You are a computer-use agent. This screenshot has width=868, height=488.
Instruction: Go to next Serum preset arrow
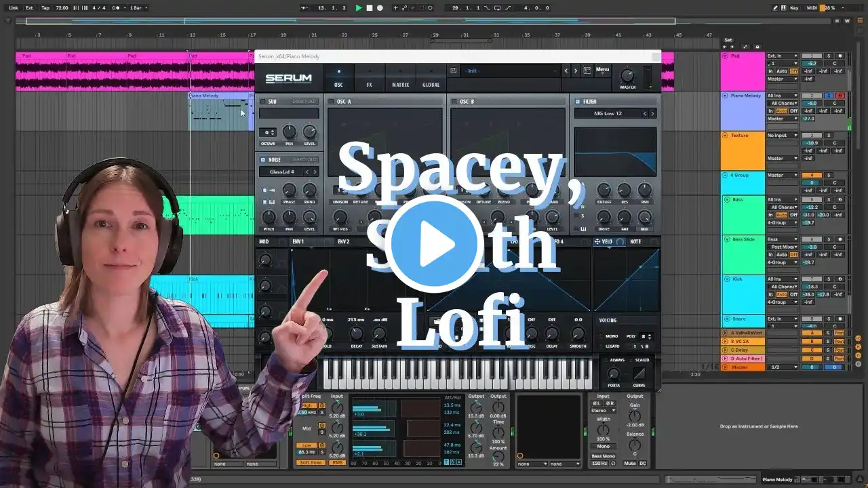tap(576, 70)
